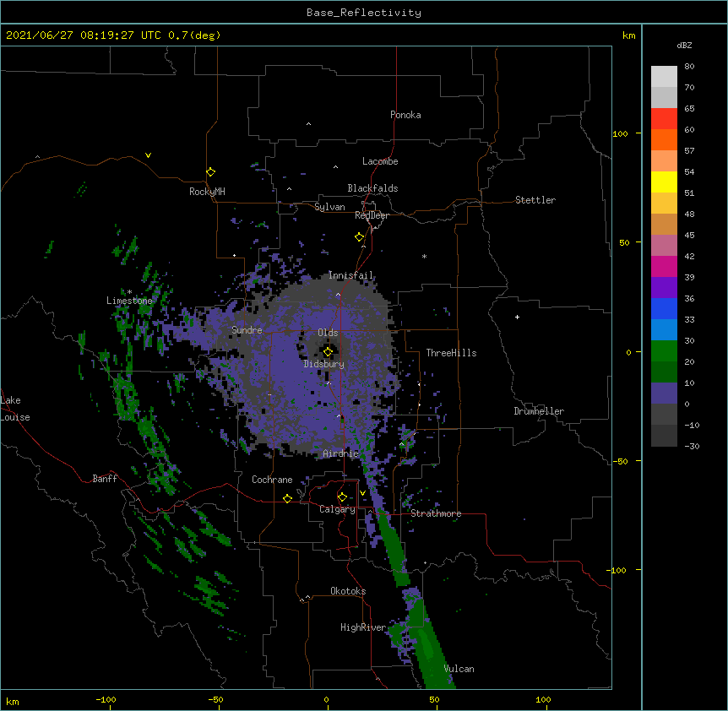Click the Banff town label
The image size is (728, 711).
(x=105, y=479)
